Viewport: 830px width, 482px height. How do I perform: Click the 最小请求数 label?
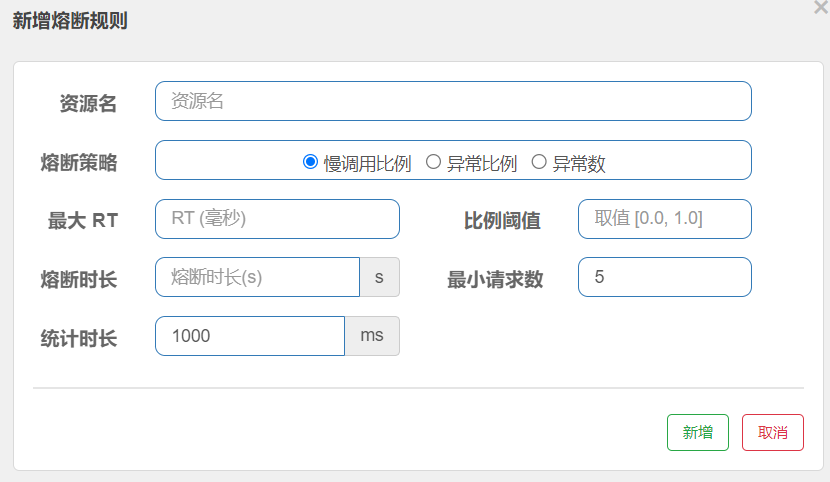495,279
